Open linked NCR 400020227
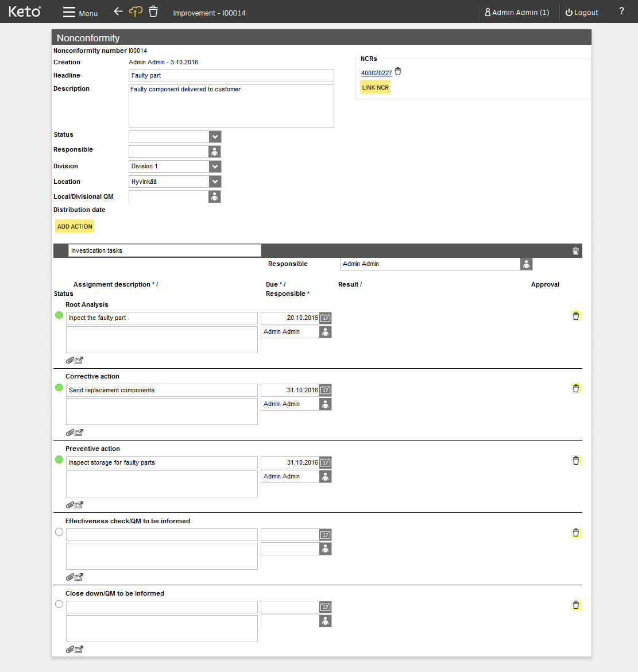 click(x=377, y=73)
